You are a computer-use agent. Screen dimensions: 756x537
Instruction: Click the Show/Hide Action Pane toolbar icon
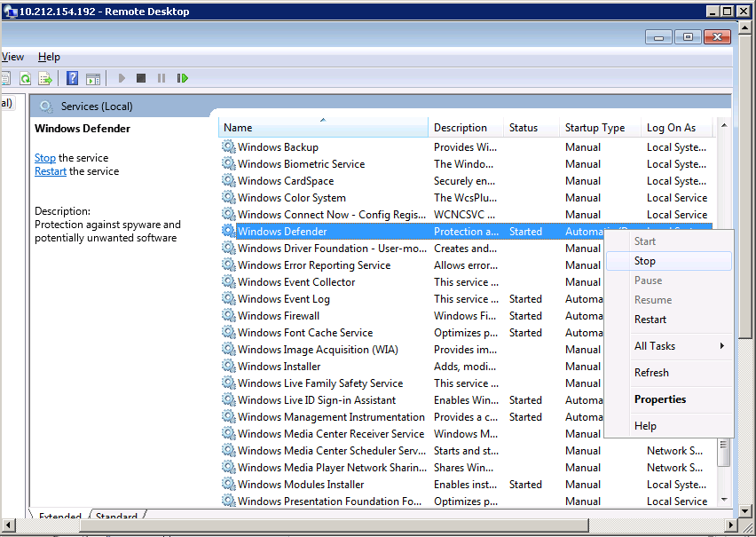pyautogui.click(x=93, y=79)
